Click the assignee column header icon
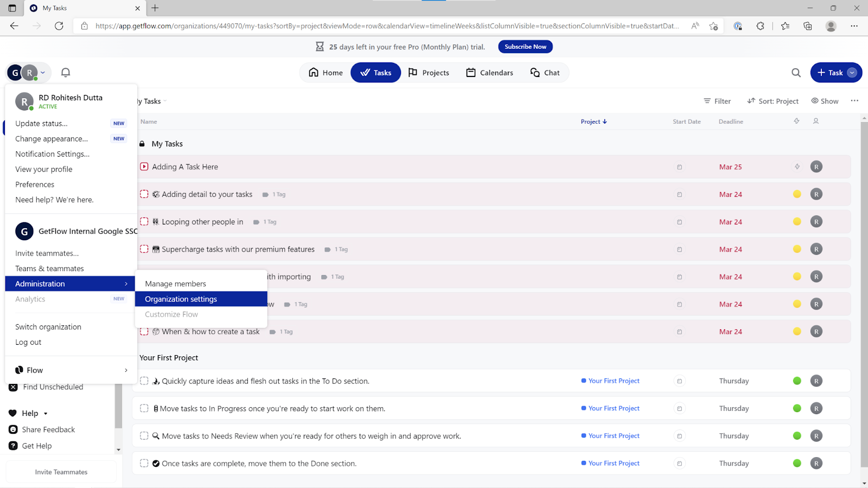The image size is (868, 488). [x=815, y=121]
